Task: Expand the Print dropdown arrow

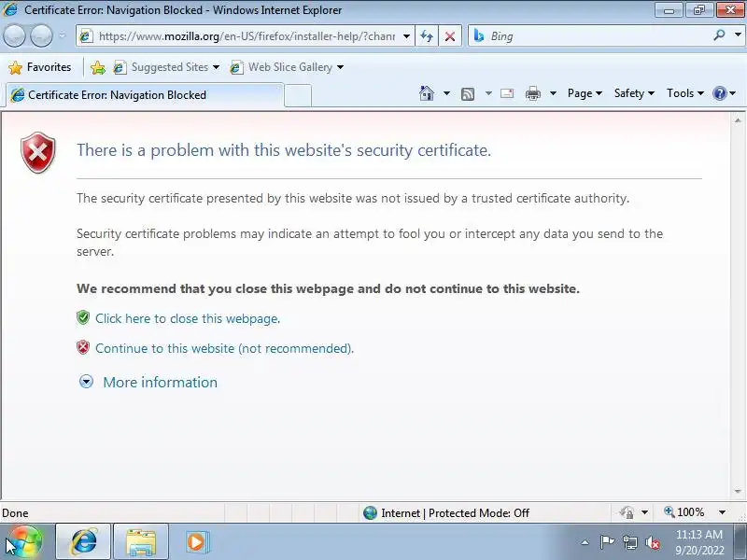Action: pyautogui.click(x=553, y=93)
